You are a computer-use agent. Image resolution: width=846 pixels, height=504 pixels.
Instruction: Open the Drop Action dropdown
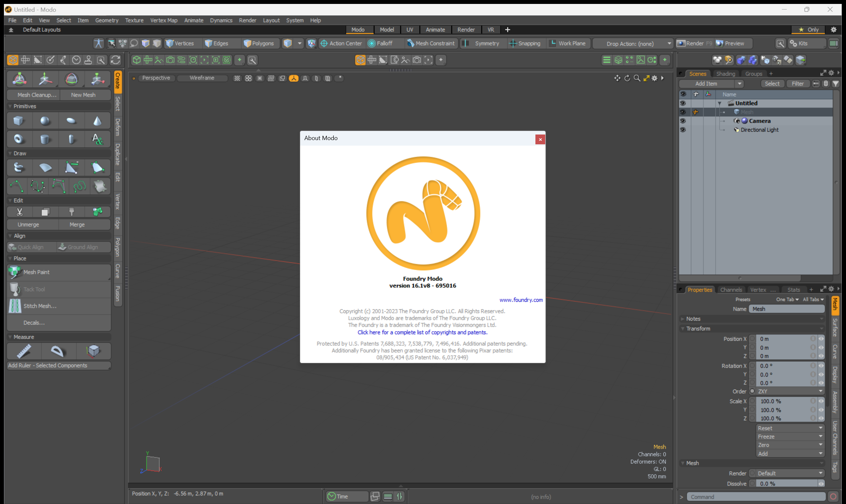(x=634, y=44)
